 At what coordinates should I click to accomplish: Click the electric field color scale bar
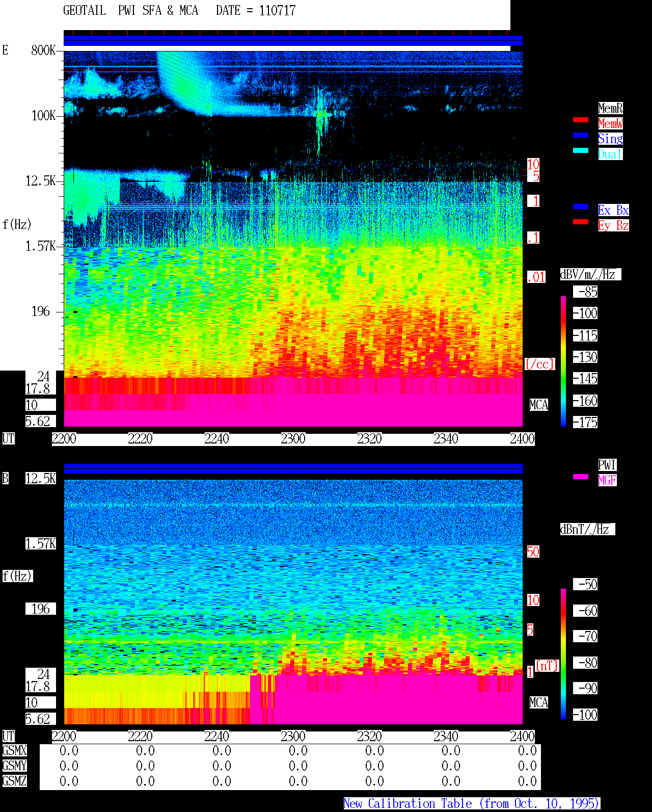563,361
